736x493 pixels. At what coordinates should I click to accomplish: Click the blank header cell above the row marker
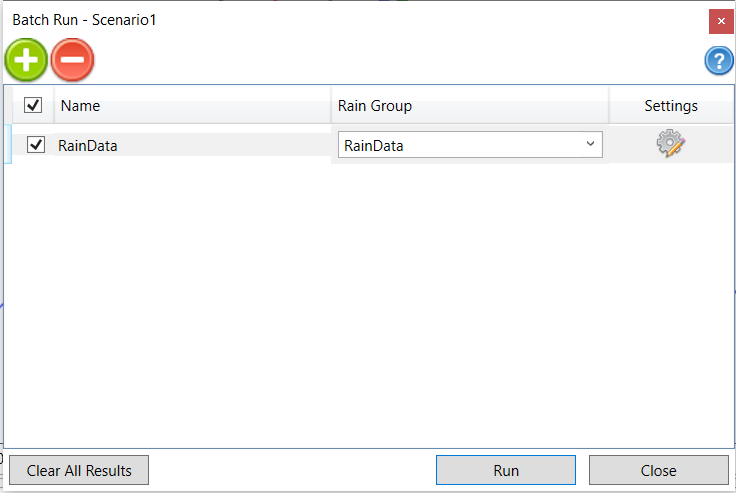coord(10,105)
